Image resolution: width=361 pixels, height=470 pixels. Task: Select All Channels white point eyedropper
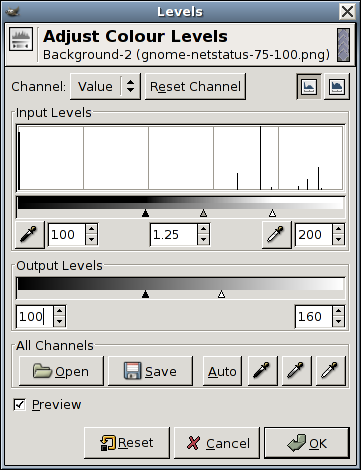click(x=331, y=371)
